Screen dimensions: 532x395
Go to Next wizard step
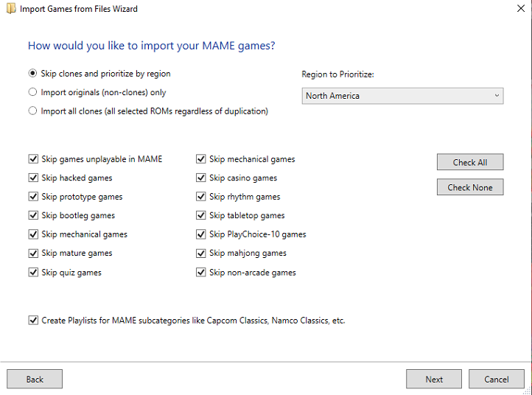pyautogui.click(x=434, y=379)
